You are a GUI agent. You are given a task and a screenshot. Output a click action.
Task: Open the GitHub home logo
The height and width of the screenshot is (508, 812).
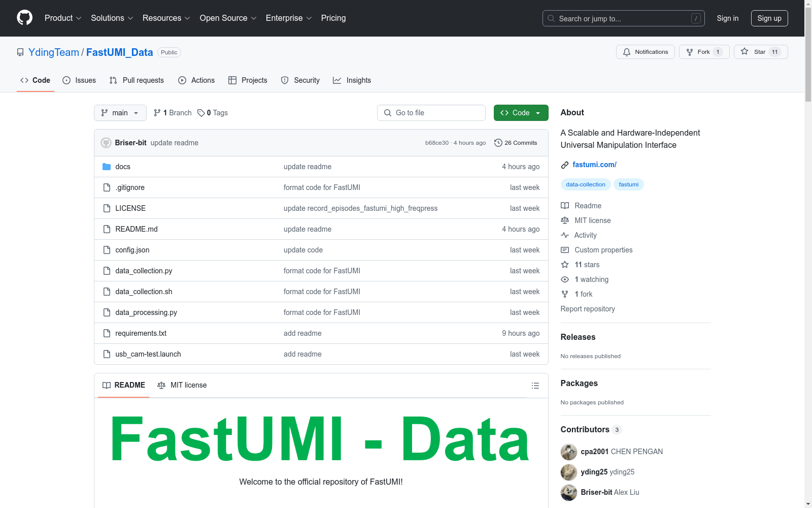point(24,18)
